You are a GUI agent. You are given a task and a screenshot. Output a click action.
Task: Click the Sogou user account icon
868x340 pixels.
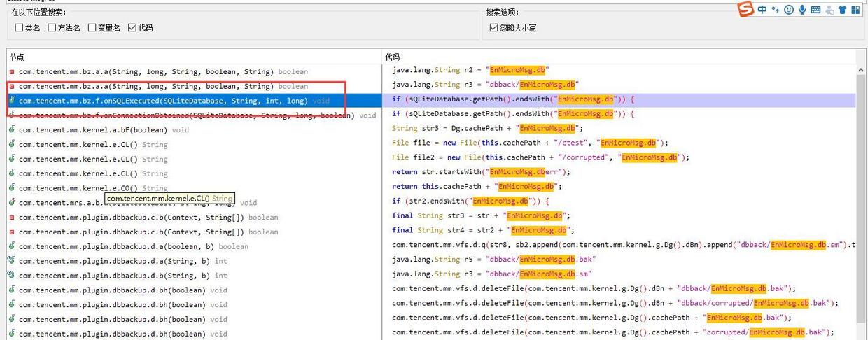(x=829, y=10)
